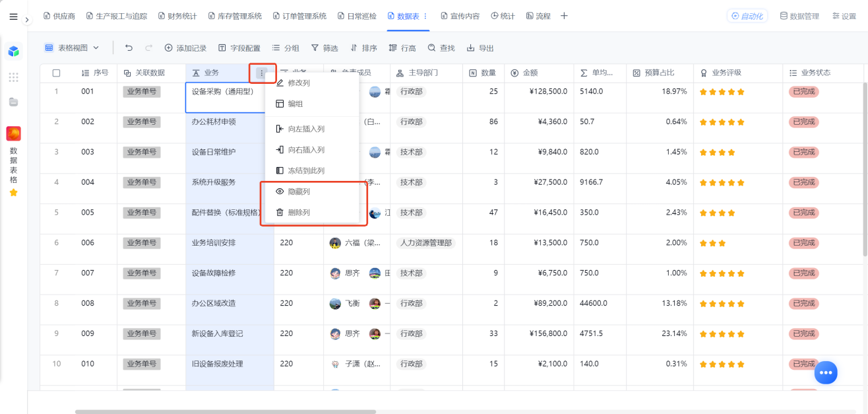Click the cell 办公耗材申领
868x414 pixels.
pyautogui.click(x=230, y=128)
